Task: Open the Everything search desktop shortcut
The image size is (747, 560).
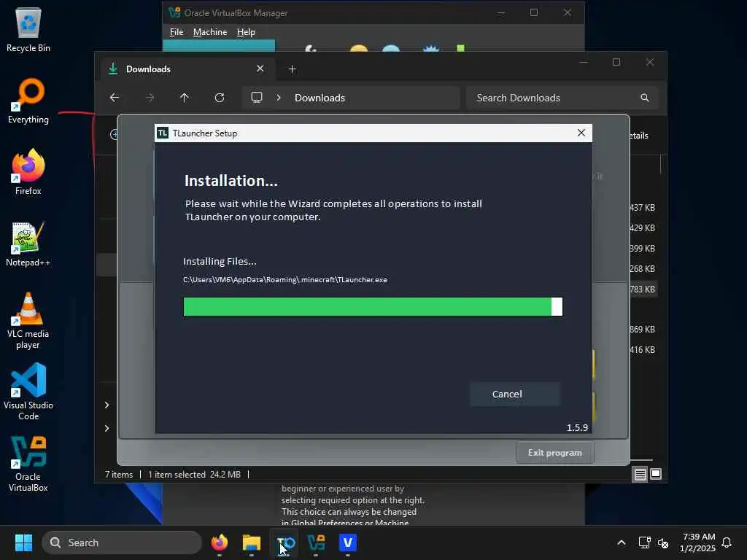Action: coord(28,101)
